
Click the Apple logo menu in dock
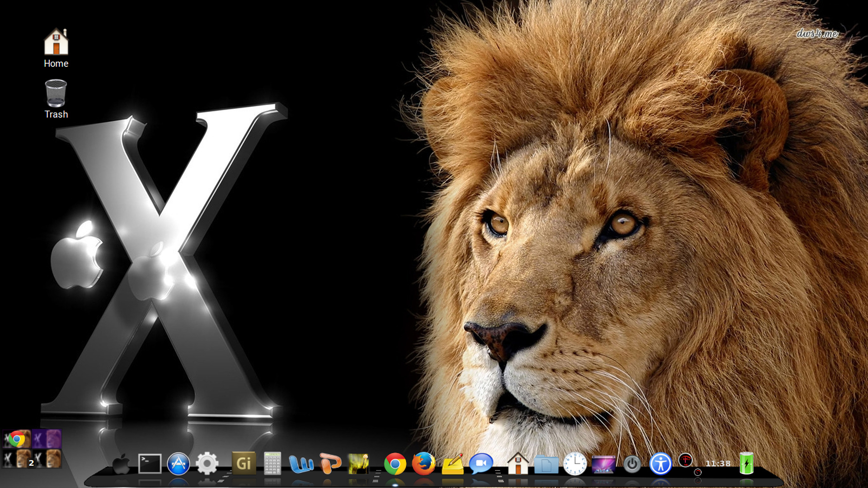[121, 464]
